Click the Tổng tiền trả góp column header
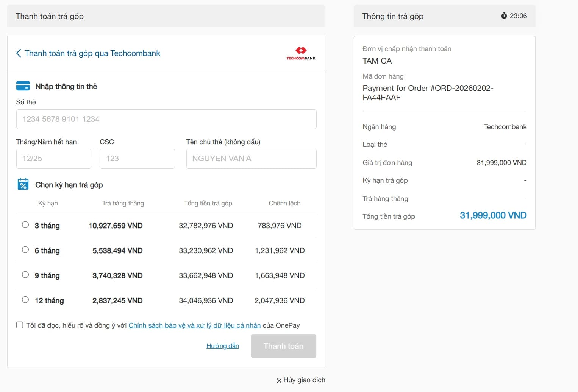Viewport: 578px width, 392px height. coord(208,203)
